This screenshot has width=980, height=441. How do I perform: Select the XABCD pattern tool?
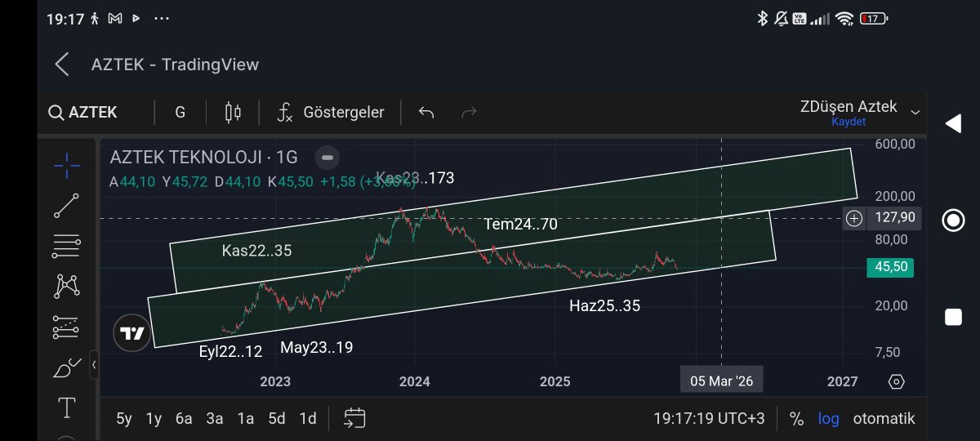click(66, 286)
